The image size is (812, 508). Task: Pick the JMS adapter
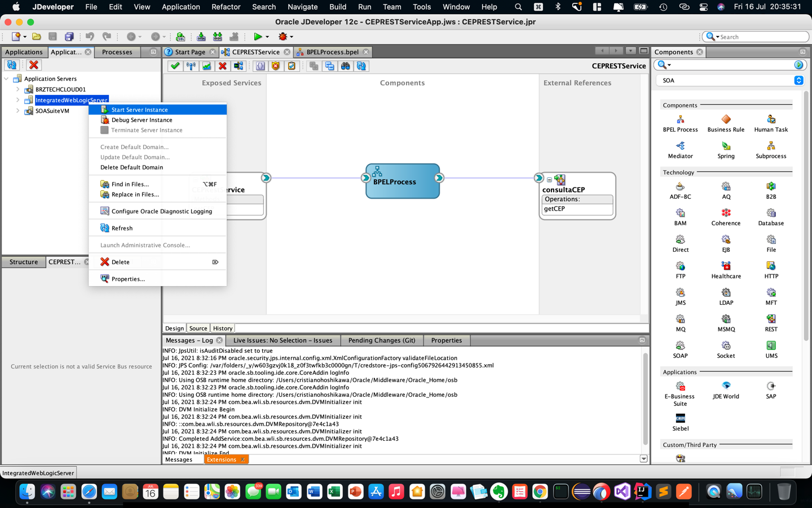(x=680, y=292)
